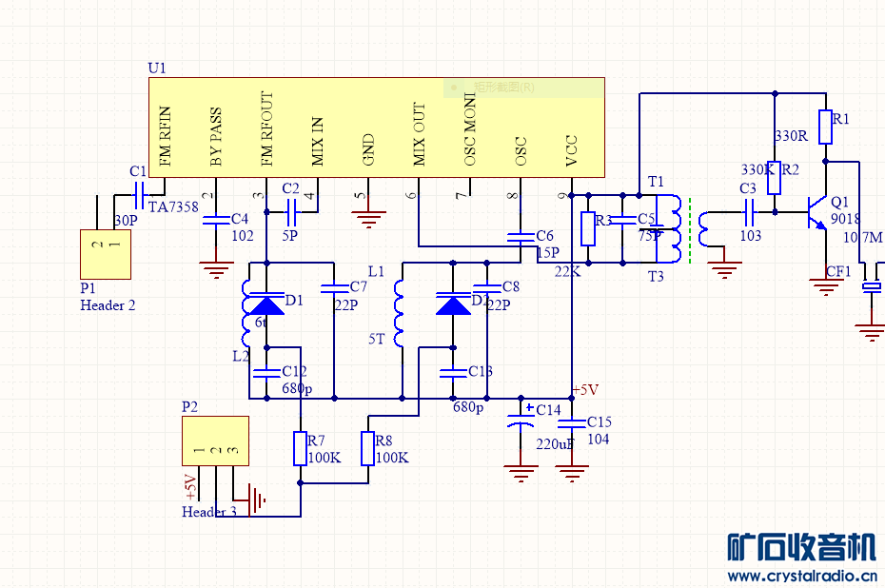Screen dimensions: 885x588
Task: Select inductor L1 coil symbol
Action: 399,314
